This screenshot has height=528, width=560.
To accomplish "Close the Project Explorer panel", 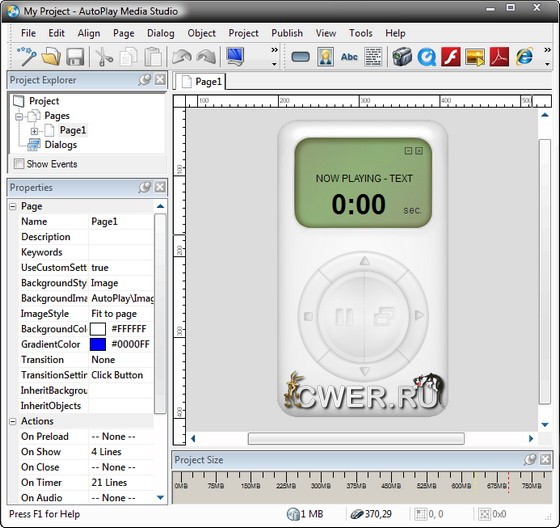I will point(160,79).
